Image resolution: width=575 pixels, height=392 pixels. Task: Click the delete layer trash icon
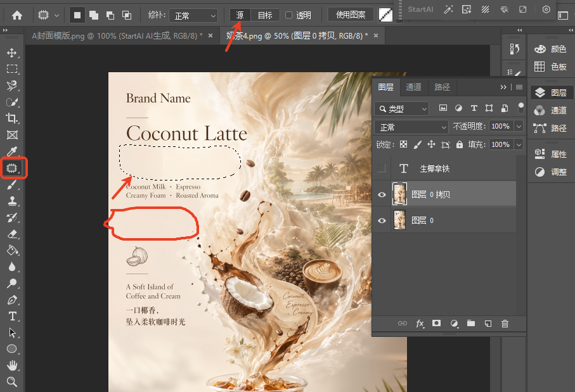click(x=505, y=324)
